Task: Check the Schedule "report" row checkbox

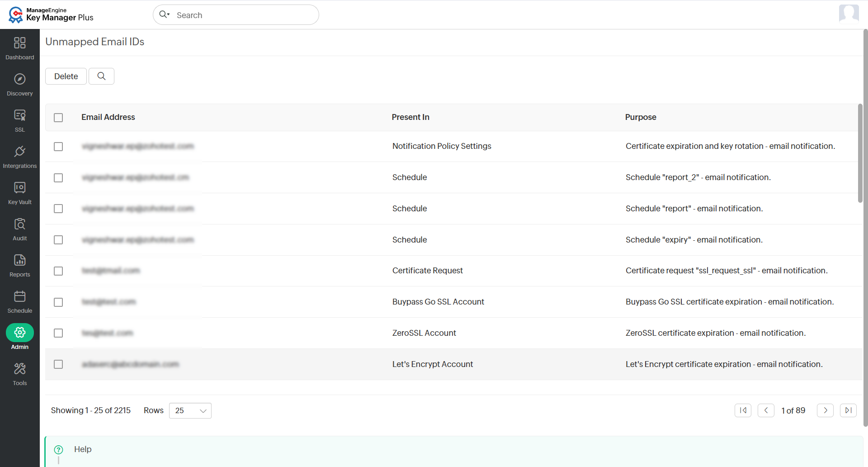Action: pos(58,209)
